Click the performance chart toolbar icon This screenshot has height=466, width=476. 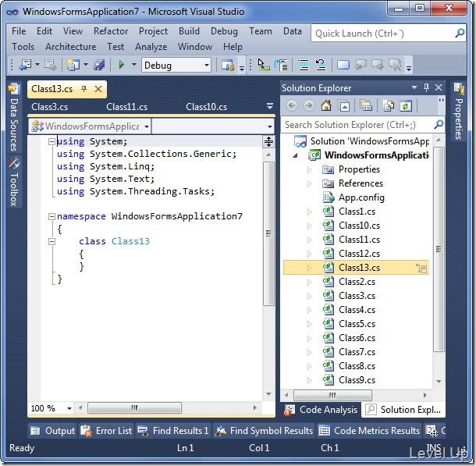pyautogui.click(x=228, y=65)
